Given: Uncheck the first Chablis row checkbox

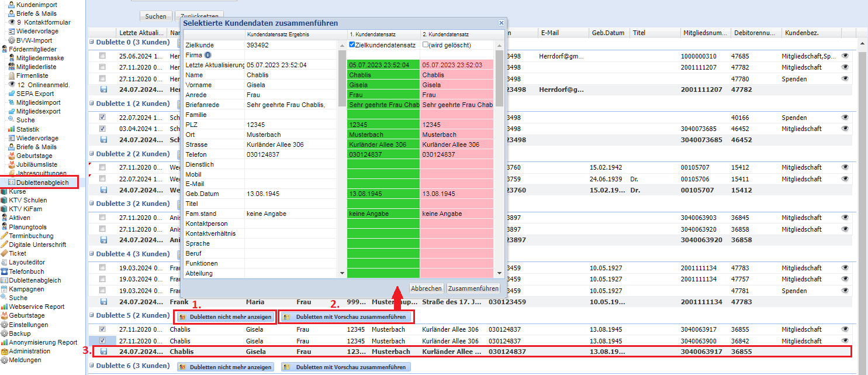Looking at the screenshot, I should 103,329.
